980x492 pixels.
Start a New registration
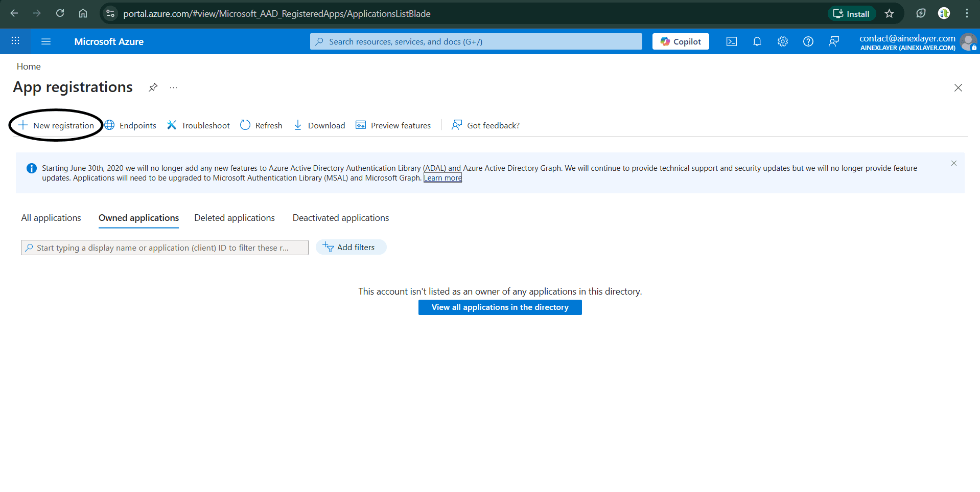coord(56,125)
